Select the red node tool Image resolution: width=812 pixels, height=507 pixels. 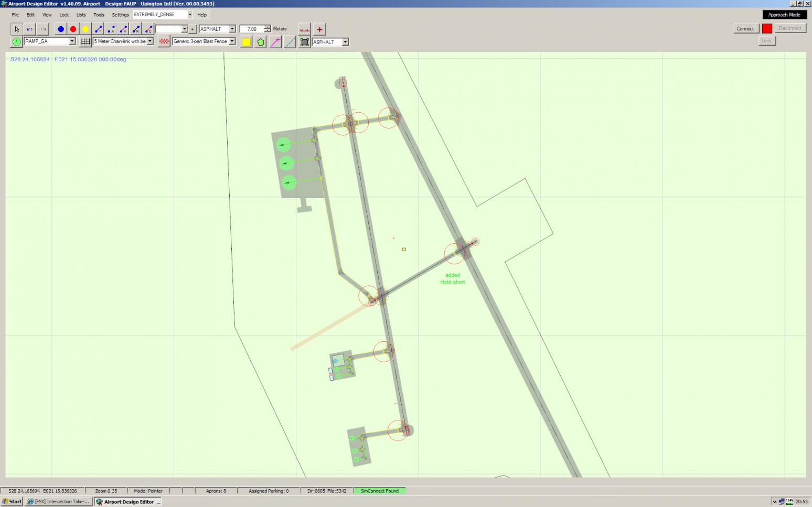73,29
